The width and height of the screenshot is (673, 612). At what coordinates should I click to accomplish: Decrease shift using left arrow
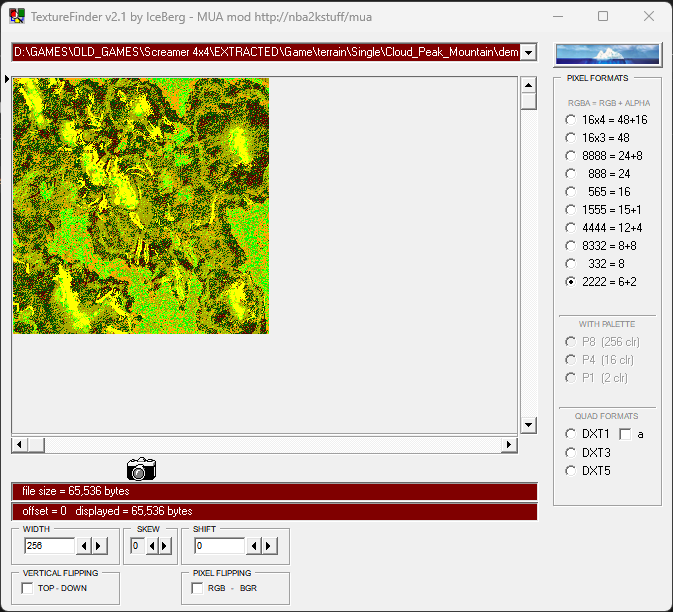point(254,546)
